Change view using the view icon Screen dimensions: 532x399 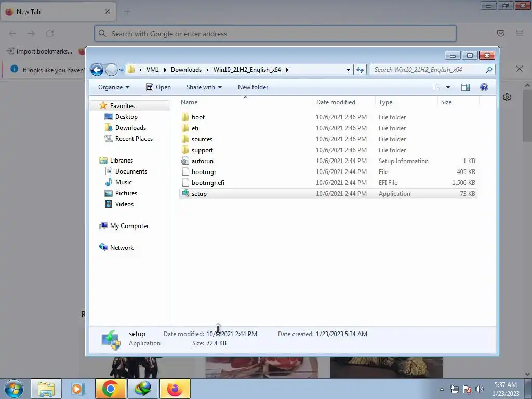436,87
